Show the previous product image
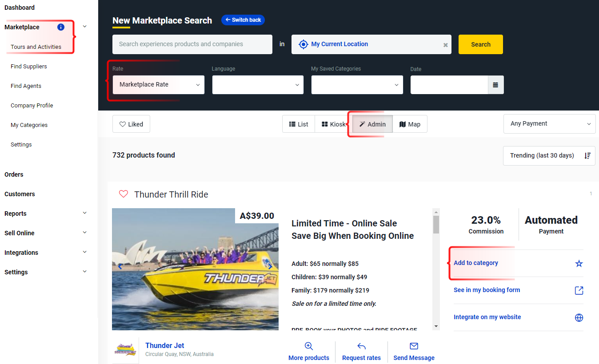599x364 pixels. (120, 267)
